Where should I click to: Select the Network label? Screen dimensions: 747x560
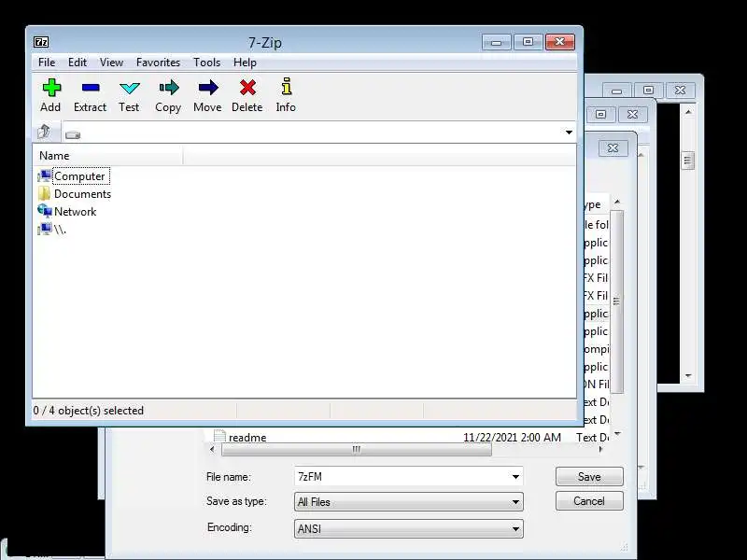[x=76, y=212]
